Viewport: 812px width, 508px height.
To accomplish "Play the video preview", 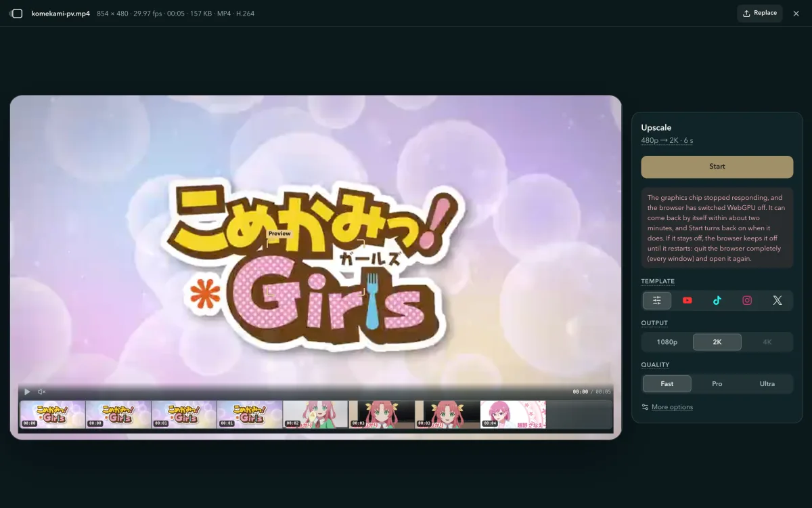I will point(27,391).
